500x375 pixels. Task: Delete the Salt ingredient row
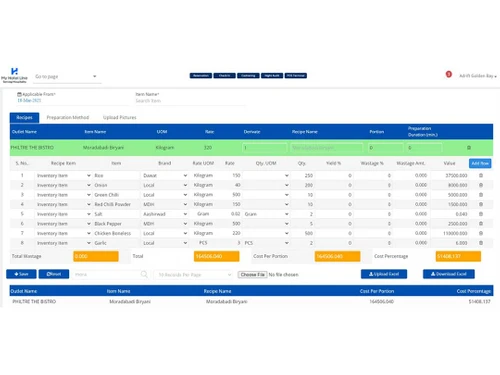481,214
